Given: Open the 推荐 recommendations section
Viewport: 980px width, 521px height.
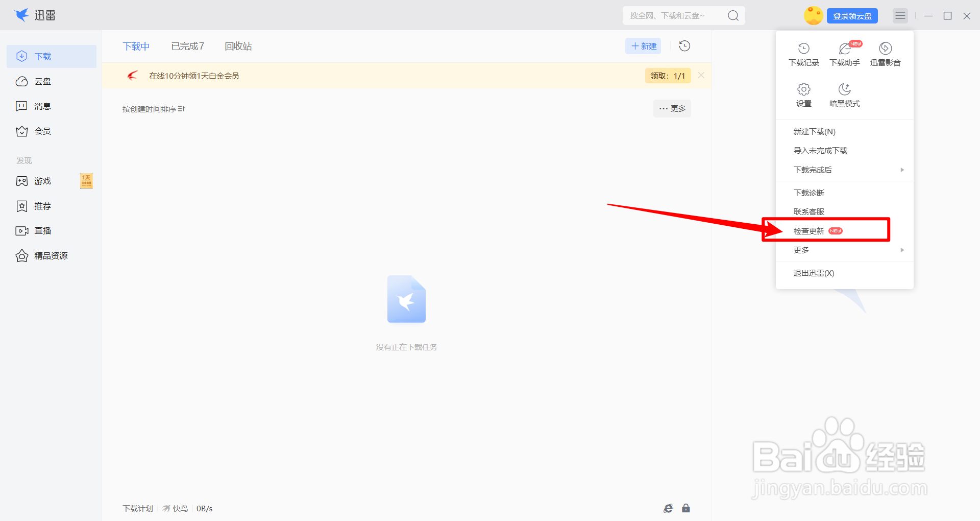Looking at the screenshot, I should point(52,206).
